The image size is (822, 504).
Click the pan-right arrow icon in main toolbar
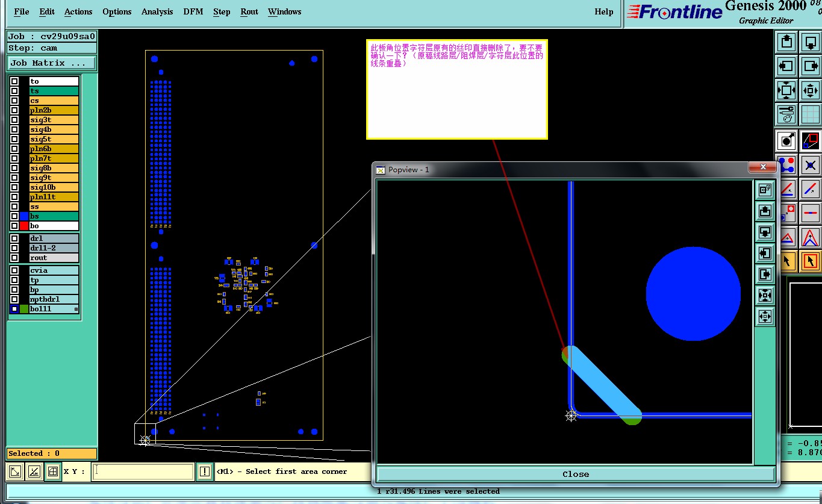(x=811, y=66)
